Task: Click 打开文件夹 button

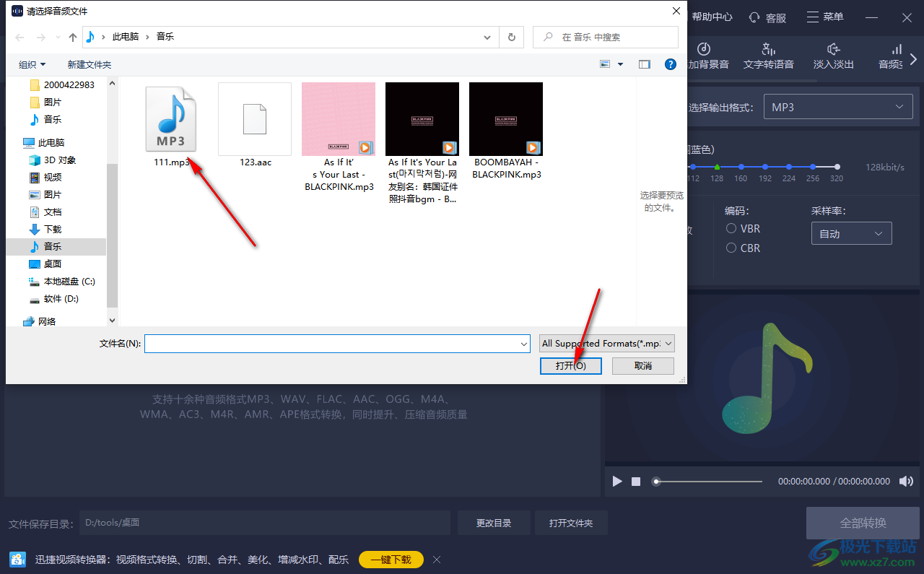Action: 571,523
